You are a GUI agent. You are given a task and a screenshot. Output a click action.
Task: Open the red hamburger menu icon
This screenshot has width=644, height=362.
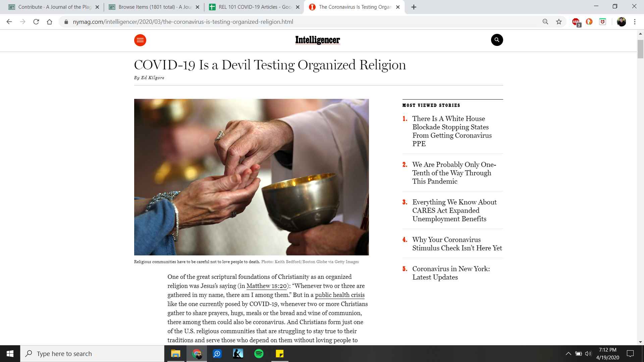[140, 40]
